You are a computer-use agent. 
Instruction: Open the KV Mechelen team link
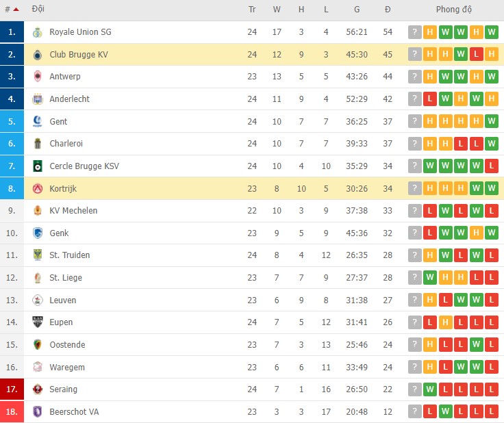[73, 211]
